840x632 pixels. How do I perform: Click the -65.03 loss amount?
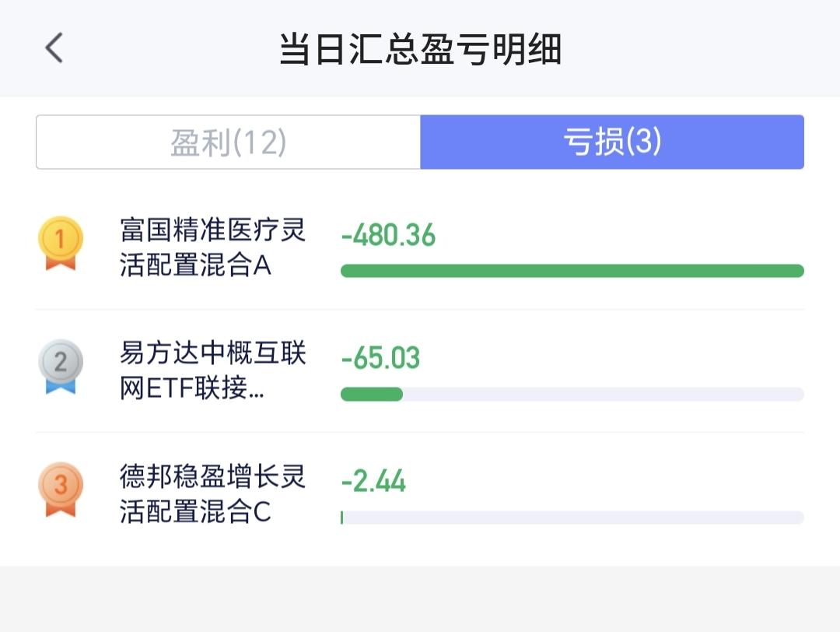pyautogui.click(x=380, y=358)
